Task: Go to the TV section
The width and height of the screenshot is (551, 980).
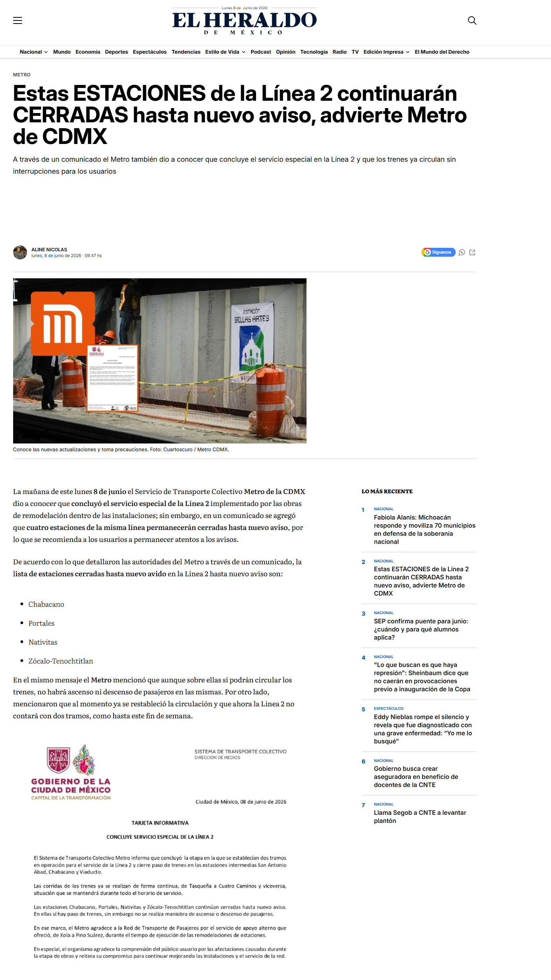Action: [x=355, y=52]
